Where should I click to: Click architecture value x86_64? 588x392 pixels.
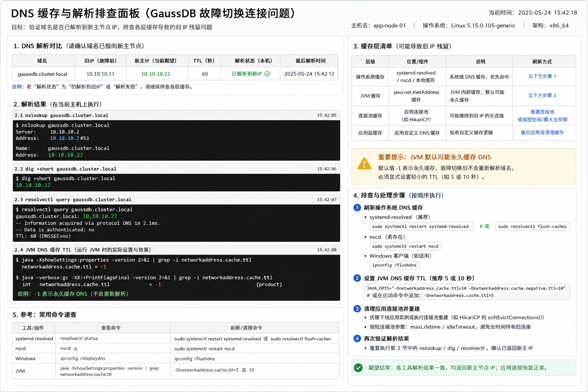pyautogui.click(x=559, y=26)
